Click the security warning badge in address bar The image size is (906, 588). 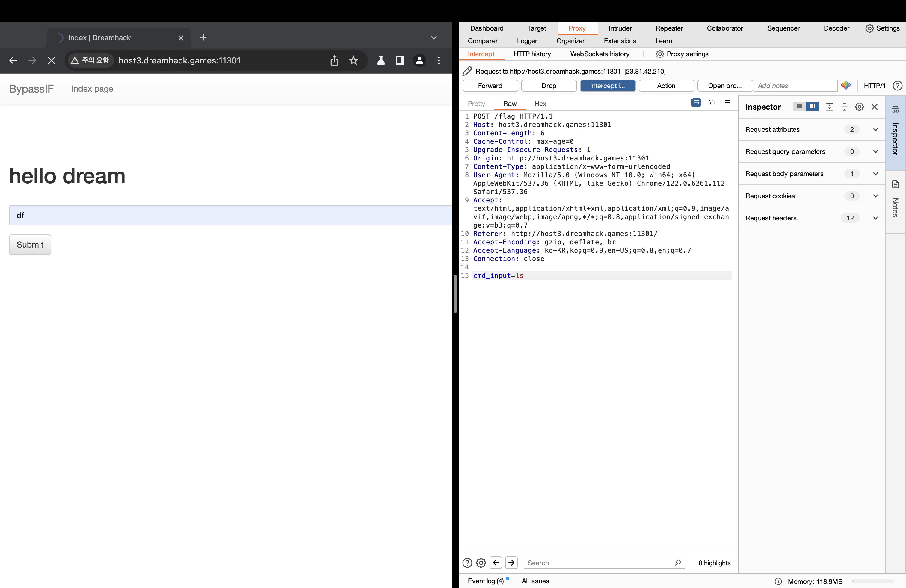pyautogui.click(x=90, y=60)
